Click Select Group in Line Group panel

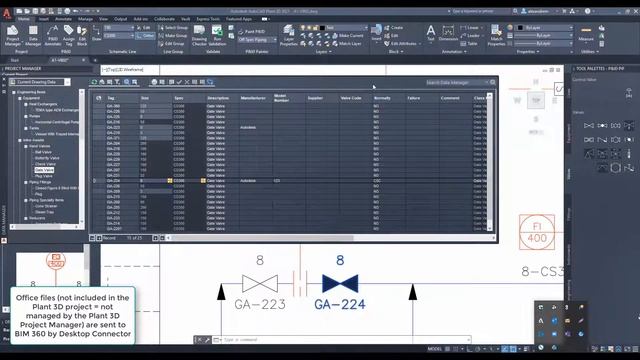[x=173, y=28]
